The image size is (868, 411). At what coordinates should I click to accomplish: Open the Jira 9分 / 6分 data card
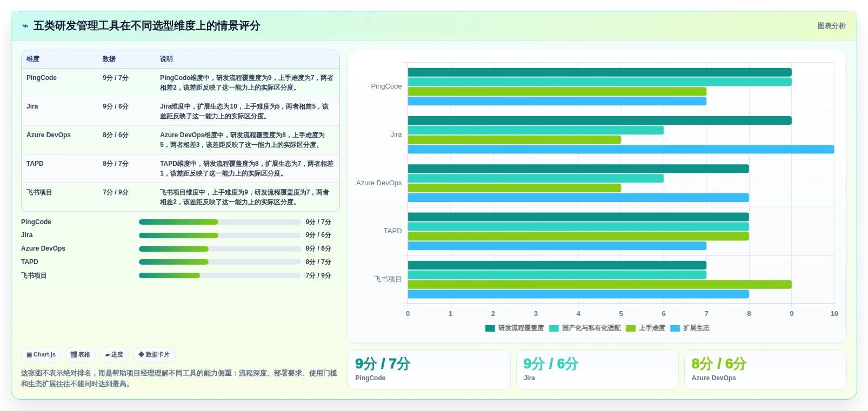597,369
